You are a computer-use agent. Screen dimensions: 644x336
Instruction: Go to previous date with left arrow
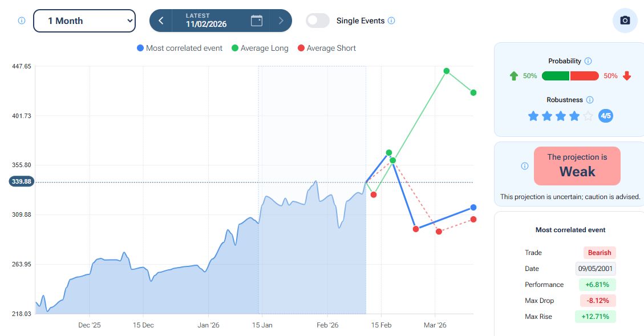click(x=161, y=21)
